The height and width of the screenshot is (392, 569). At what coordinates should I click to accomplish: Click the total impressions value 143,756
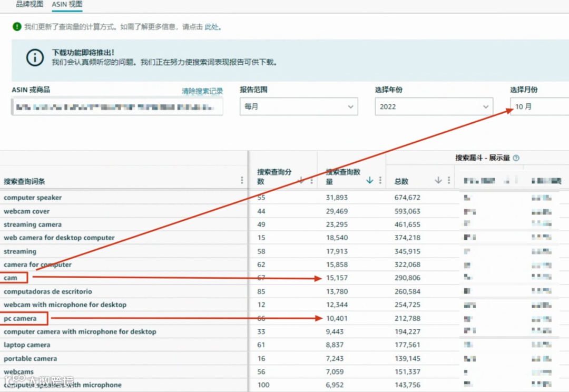(x=407, y=385)
